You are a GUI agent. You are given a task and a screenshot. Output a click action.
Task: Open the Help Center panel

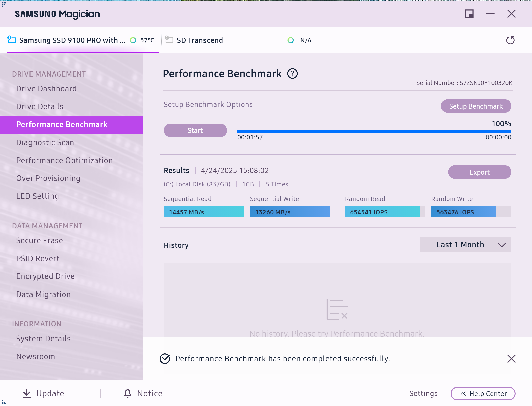[x=483, y=394]
